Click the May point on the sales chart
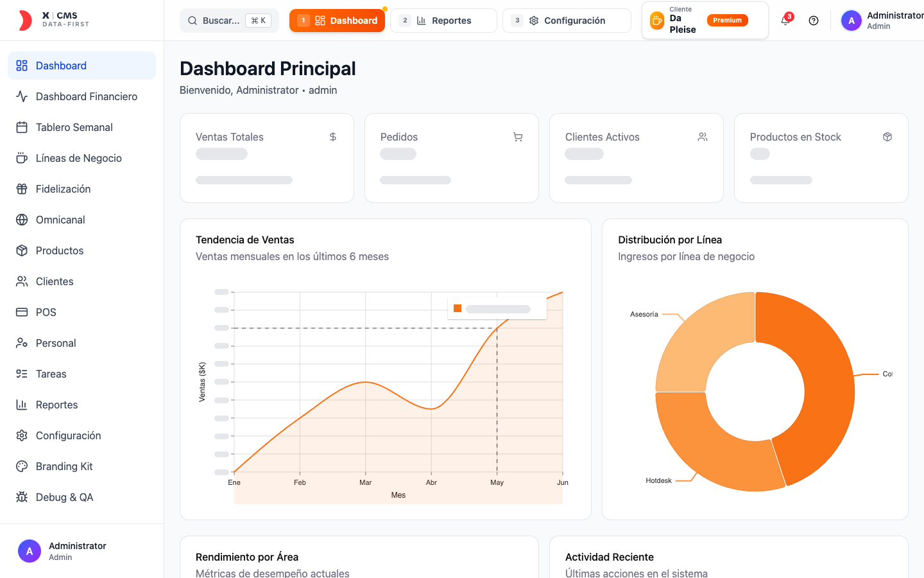This screenshot has width=924, height=578. tap(497, 328)
